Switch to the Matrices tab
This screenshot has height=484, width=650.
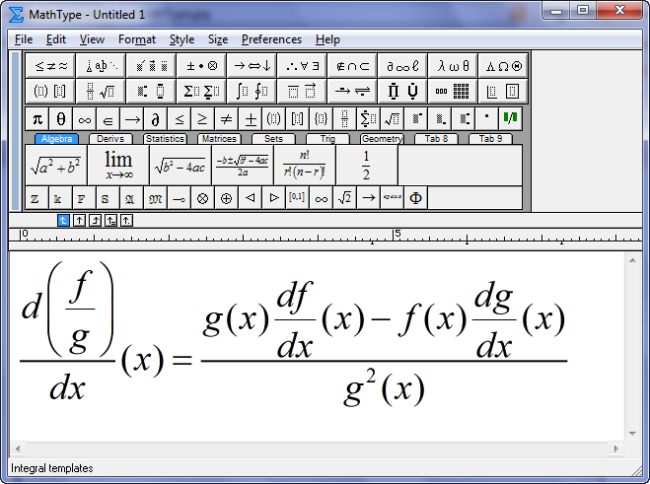click(x=218, y=139)
